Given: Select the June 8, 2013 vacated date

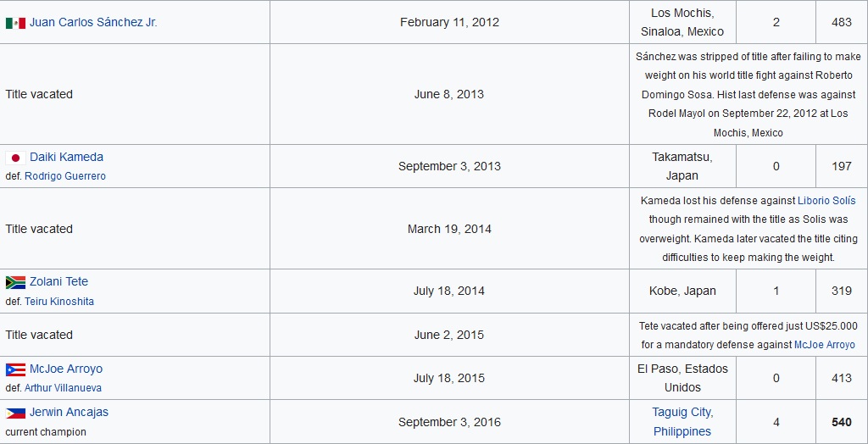Looking at the screenshot, I should 449,94.
